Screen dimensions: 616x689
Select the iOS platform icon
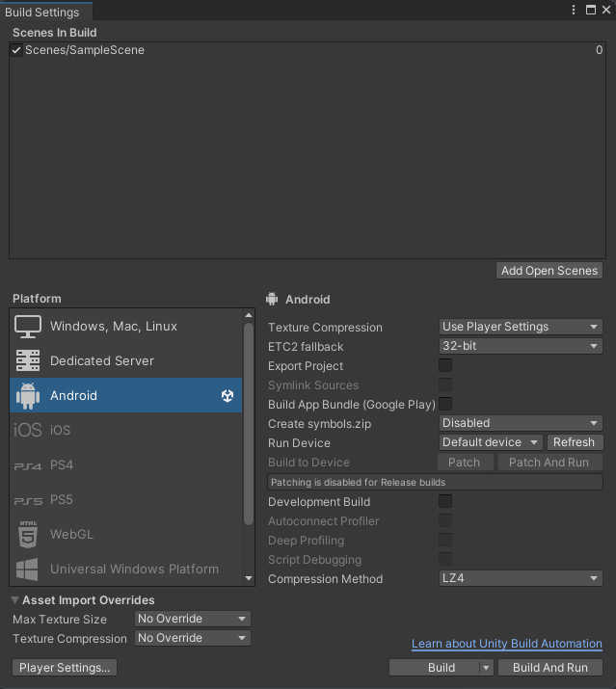click(28, 430)
